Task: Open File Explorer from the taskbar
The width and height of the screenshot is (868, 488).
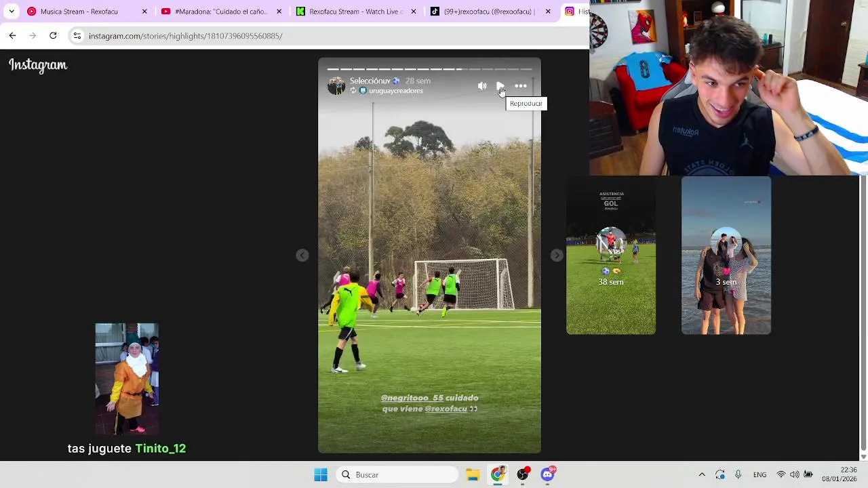Action: tap(473, 474)
